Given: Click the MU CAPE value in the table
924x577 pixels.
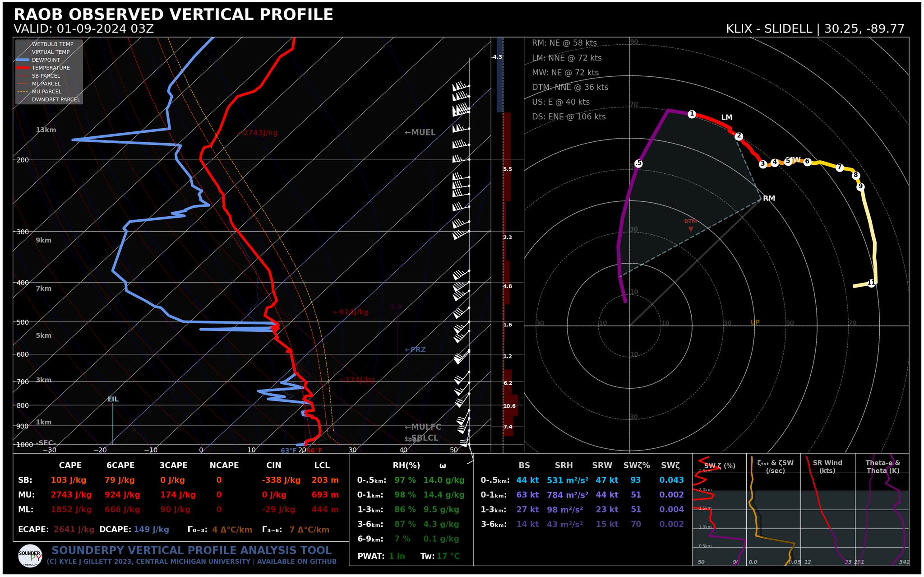Looking at the screenshot, I should [71, 495].
